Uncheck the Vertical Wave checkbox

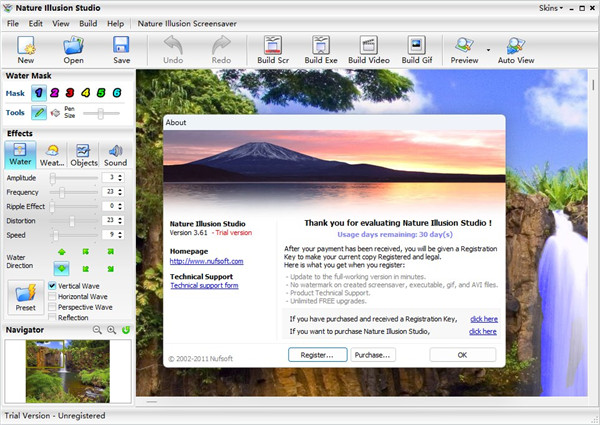pos(52,286)
